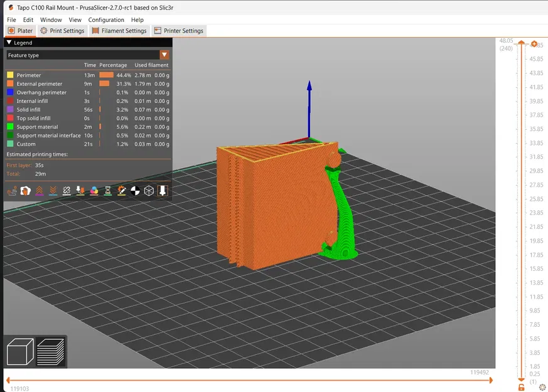The width and height of the screenshot is (548, 392).
Task: Toggle seams visibility icon
Action: [67, 191]
